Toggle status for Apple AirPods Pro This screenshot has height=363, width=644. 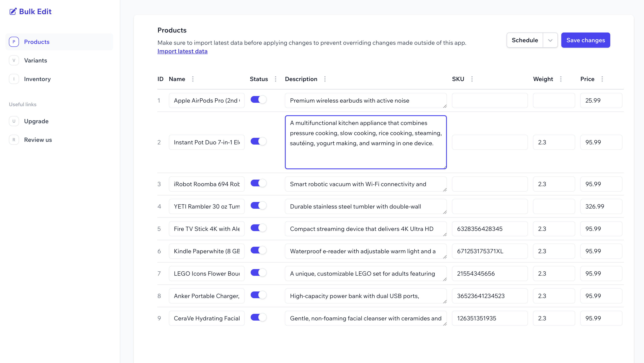coord(258,99)
